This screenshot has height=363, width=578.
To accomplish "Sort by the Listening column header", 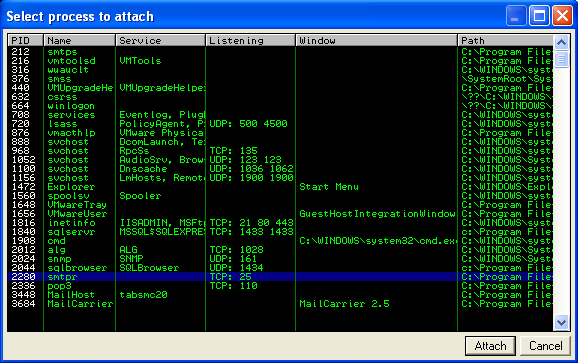I will click(250, 40).
